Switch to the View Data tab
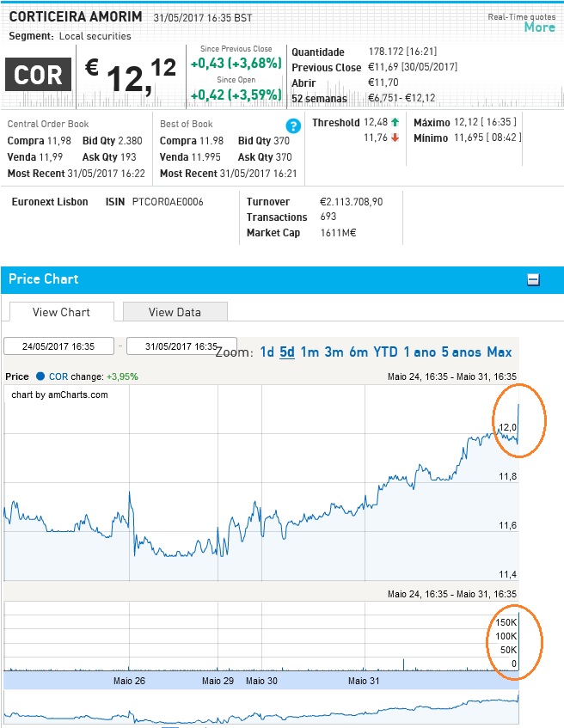The image size is (564, 728). click(175, 312)
